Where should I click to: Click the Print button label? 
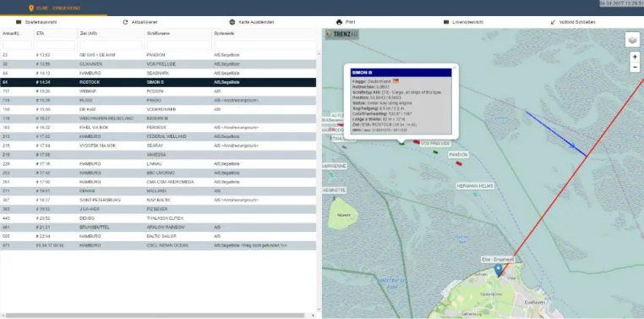tap(351, 22)
